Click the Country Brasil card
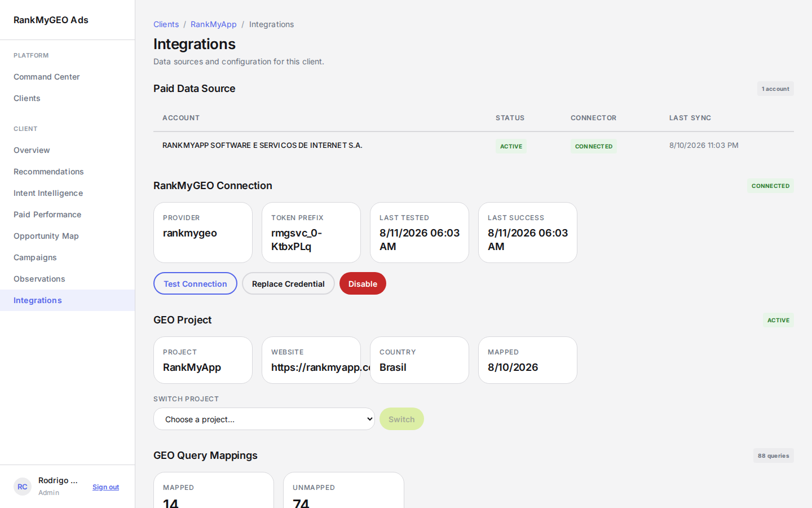This screenshot has height=508, width=812. (420, 360)
